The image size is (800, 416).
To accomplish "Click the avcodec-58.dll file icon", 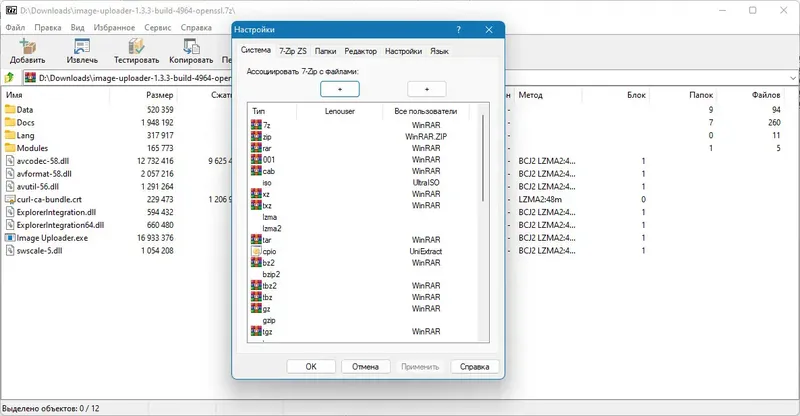I will click(x=10, y=161).
